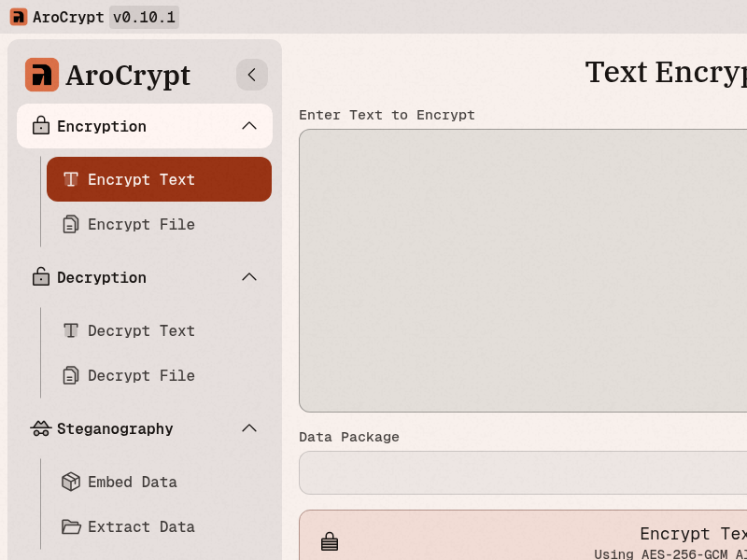Collapse the Decryption section chevron
Screen dimensions: 747x560
[249, 277]
